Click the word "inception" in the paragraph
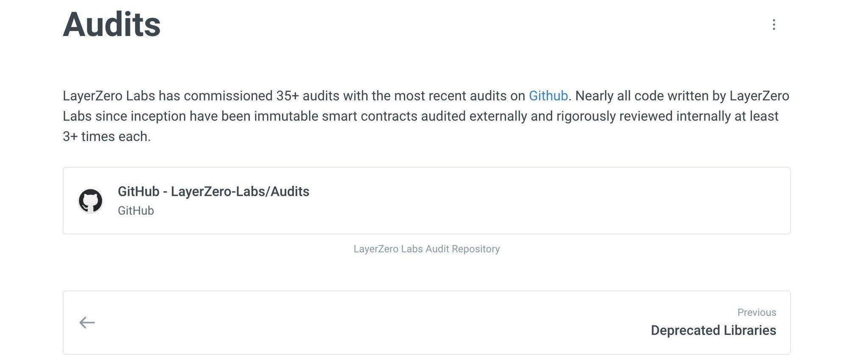The width and height of the screenshot is (868, 359). click(x=158, y=116)
